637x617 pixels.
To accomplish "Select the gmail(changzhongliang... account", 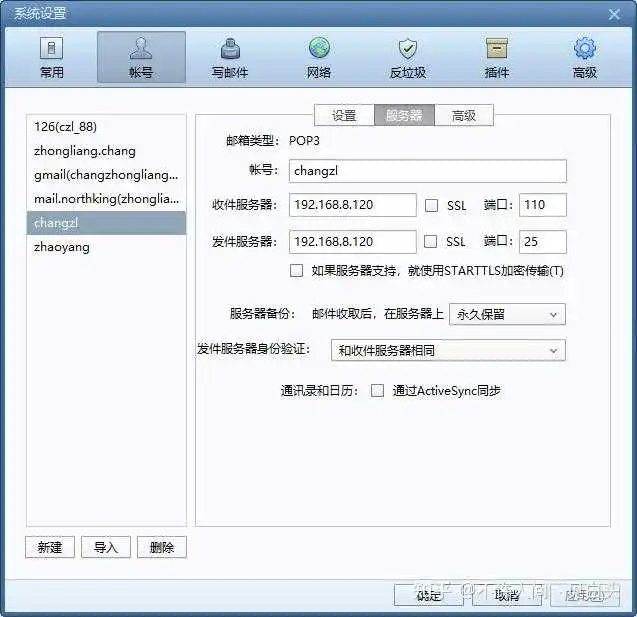I will click(106, 175).
